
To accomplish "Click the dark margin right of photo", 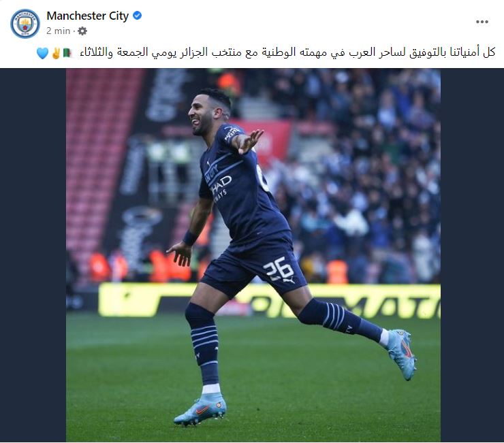I will [x=472, y=255].
